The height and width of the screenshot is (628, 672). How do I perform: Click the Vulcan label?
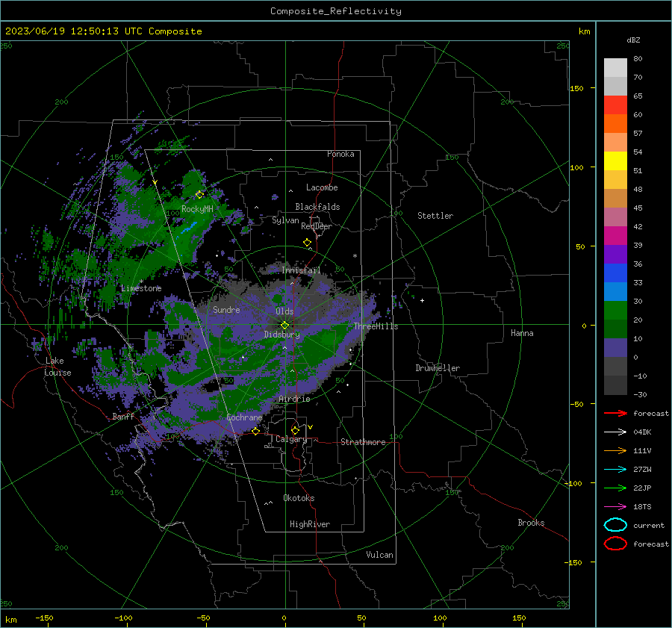pyautogui.click(x=379, y=555)
